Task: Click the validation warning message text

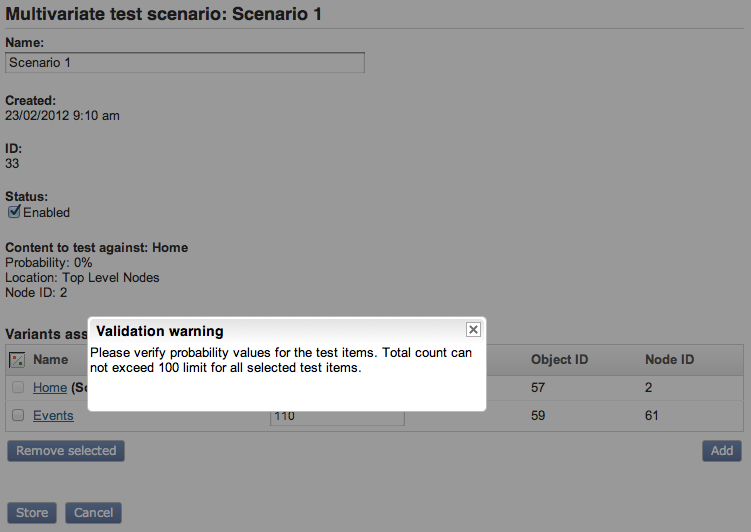Action: click(280, 360)
